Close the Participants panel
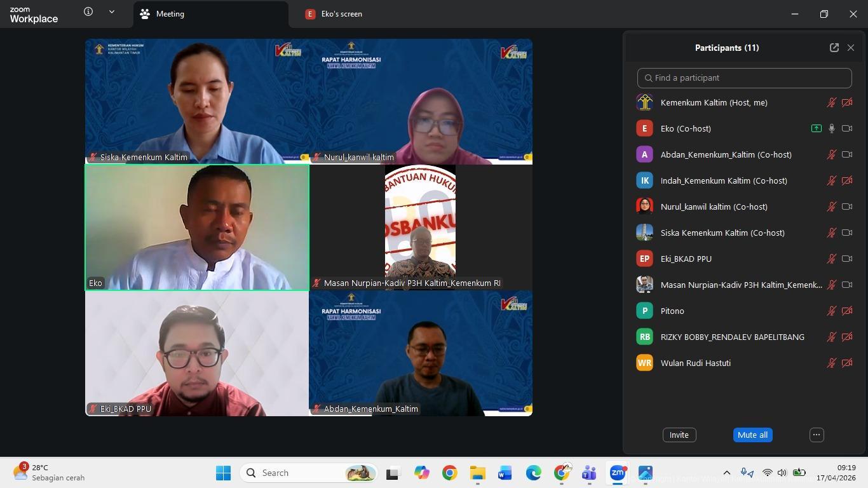The image size is (868, 488). coord(851,47)
